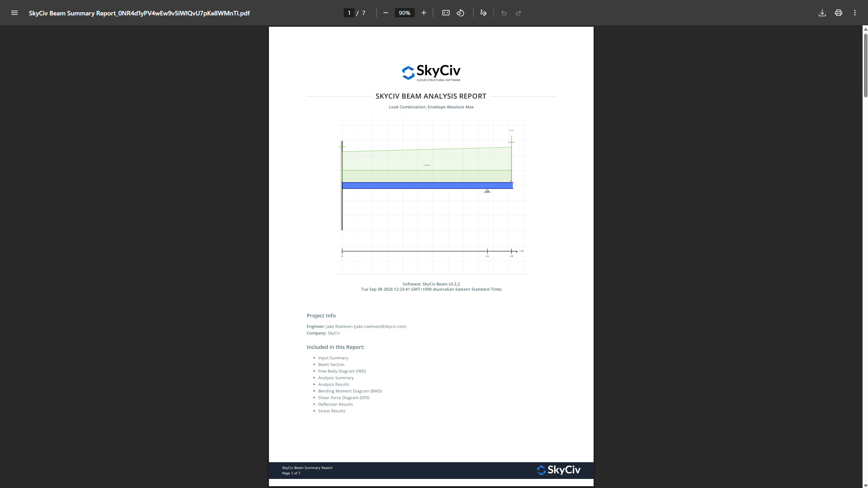Click the SkyCiv logo at page top

click(x=431, y=72)
